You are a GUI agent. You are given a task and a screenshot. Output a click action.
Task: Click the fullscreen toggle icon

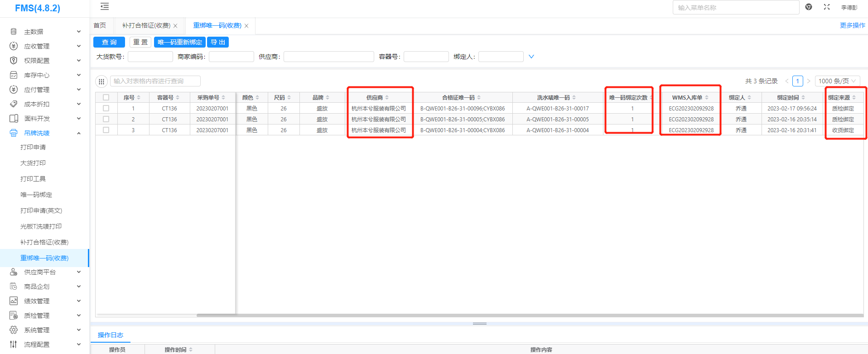coord(827,7)
